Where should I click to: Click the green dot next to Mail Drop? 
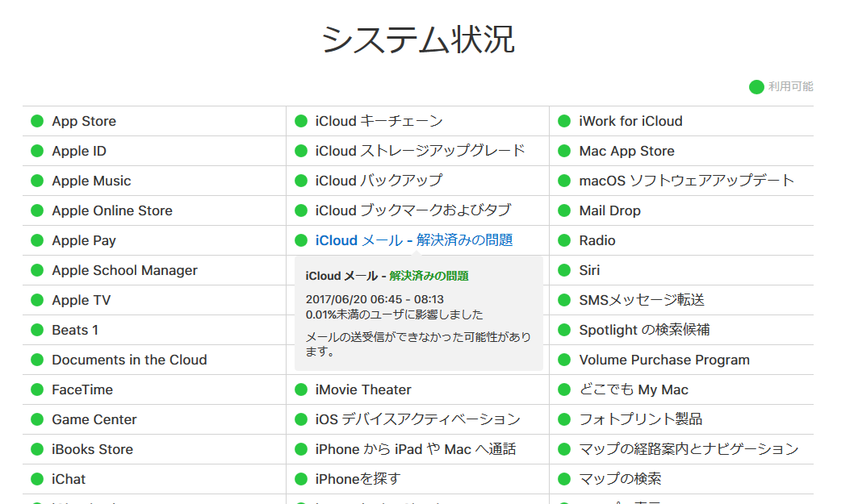coord(564,210)
